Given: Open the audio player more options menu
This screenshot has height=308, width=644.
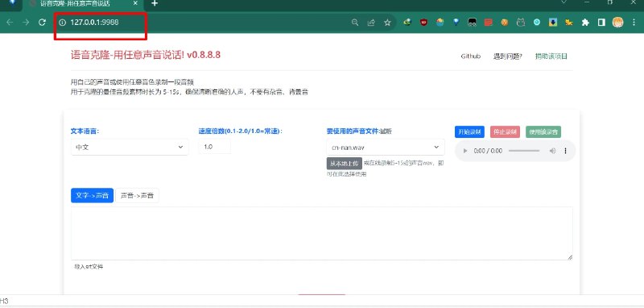Looking at the screenshot, I should pyautogui.click(x=566, y=151).
